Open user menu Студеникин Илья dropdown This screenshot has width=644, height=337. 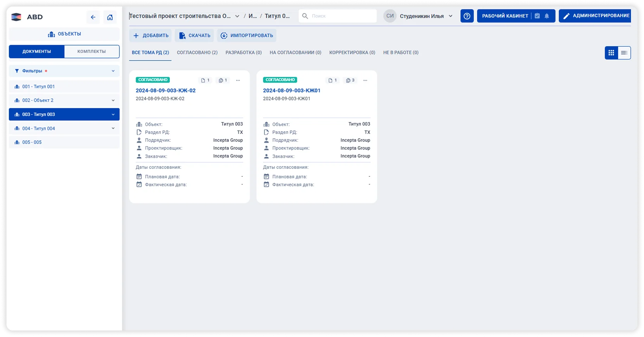click(x=451, y=16)
